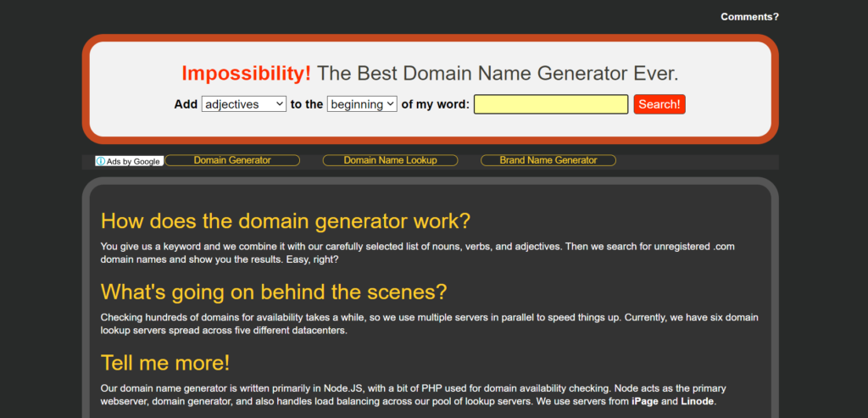Follow the iPage link

645,401
